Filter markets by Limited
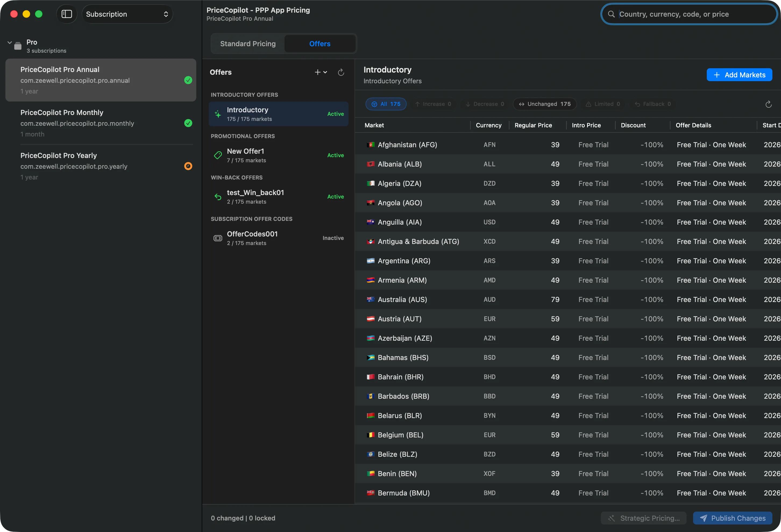The width and height of the screenshot is (781, 532). [603, 104]
